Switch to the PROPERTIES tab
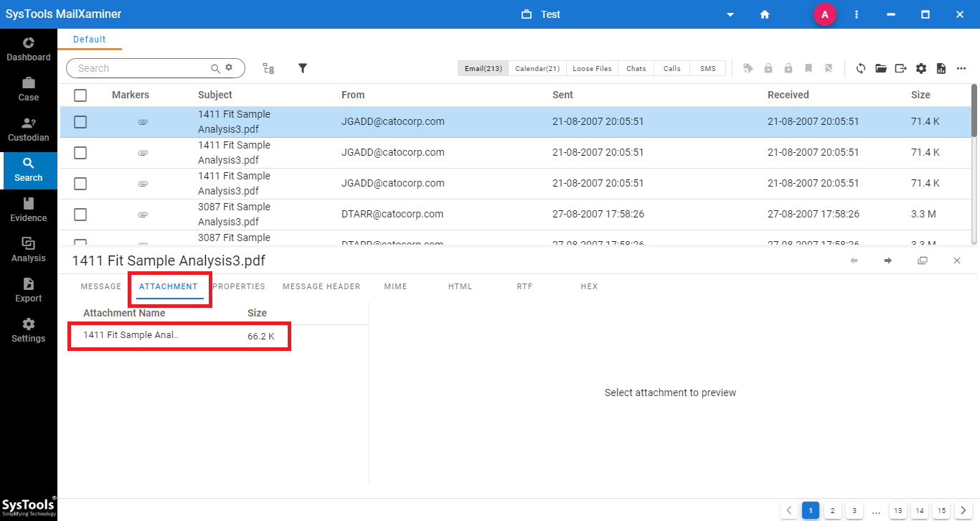 (x=239, y=286)
